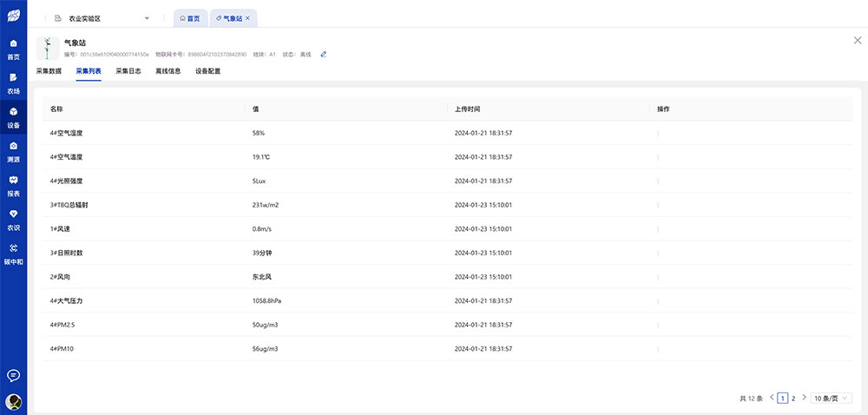Open the 离线信息 tab

click(168, 71)
